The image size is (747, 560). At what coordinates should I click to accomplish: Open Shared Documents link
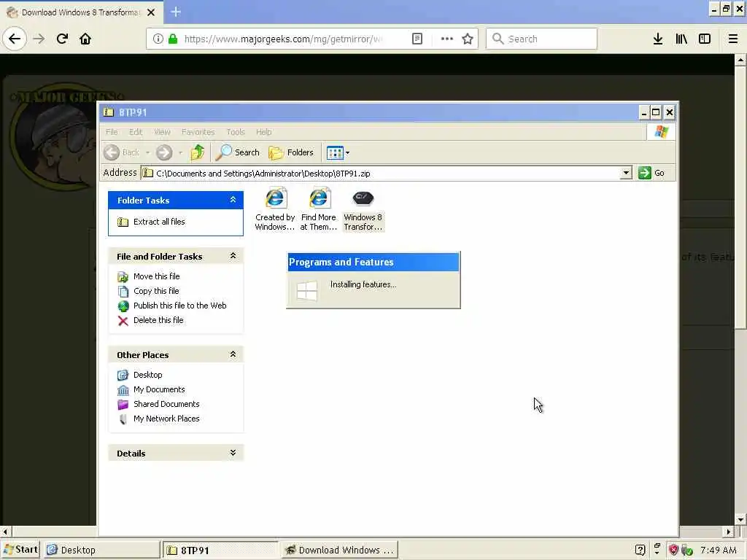(x=166, y=404)
